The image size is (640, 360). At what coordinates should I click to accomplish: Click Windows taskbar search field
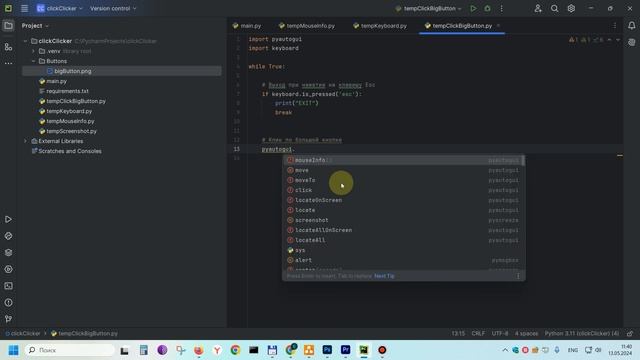click(70, 350)
